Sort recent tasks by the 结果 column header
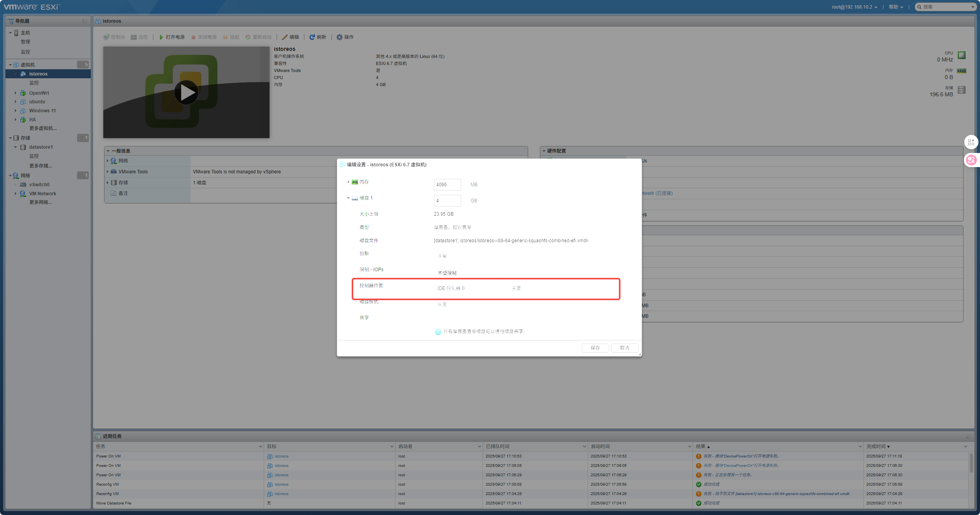This screenshot has height=515, width=980. 778,447
